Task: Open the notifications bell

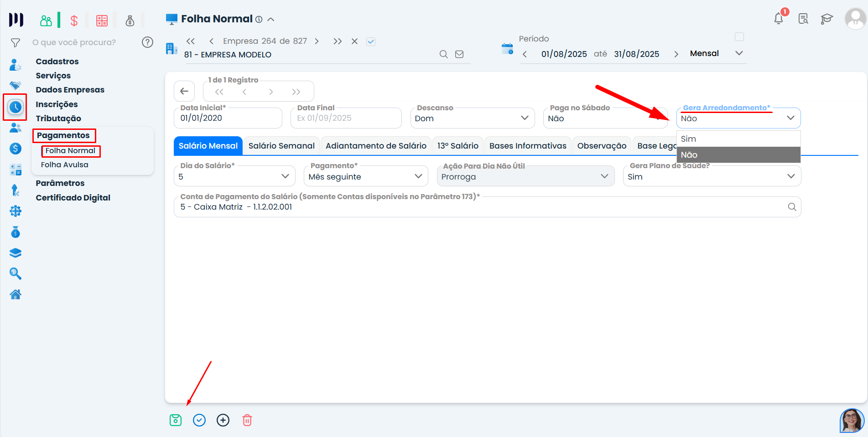Action: 779,19
